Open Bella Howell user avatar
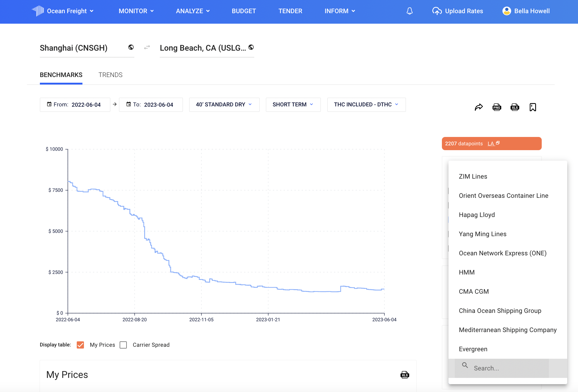Screen dimensions: 578x392 507,11
